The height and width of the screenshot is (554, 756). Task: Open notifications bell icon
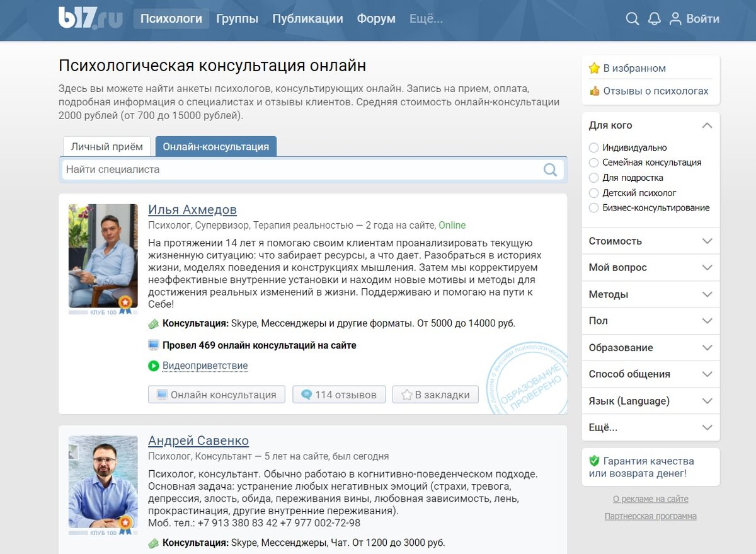pos(655,19)
